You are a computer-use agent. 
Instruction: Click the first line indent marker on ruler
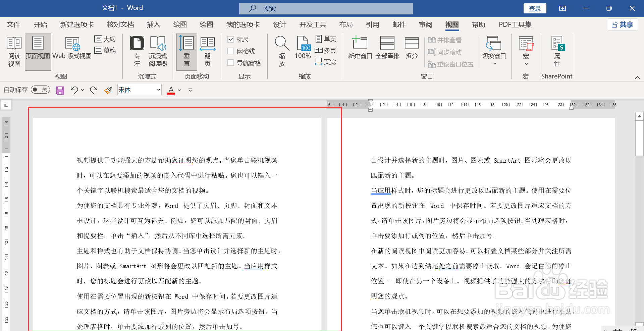tap(370, 101)
